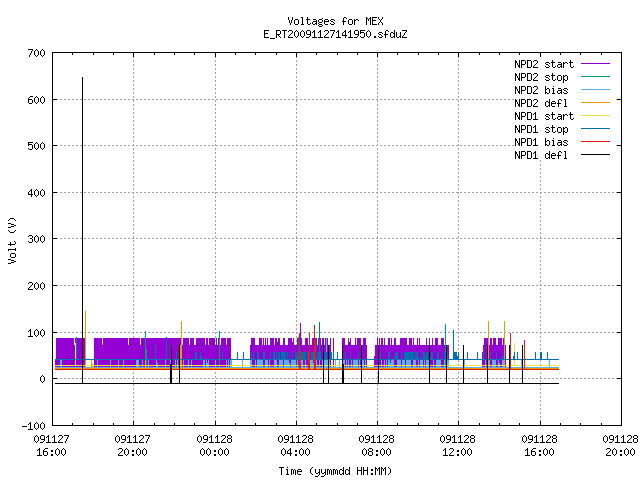Click the E_RT20091127141950.sfduZ file name subtitle
Screen dimensions: 640x480
(335, 34)
